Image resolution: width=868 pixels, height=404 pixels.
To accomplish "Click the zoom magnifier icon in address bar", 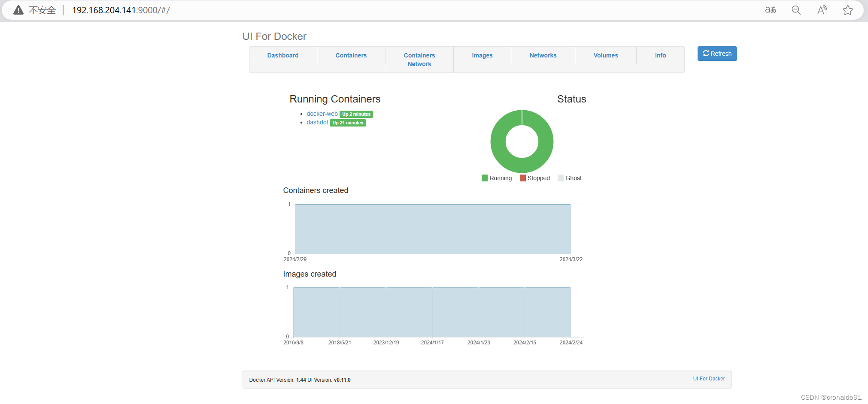I will pyautogui.click(x=796, y=10).
